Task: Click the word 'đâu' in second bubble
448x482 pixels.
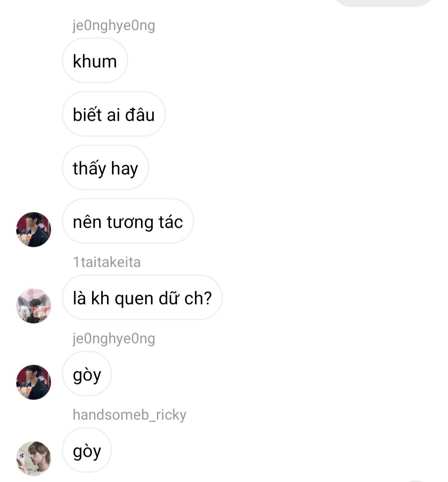Action: pyautogui.click(x=140, y=114)
